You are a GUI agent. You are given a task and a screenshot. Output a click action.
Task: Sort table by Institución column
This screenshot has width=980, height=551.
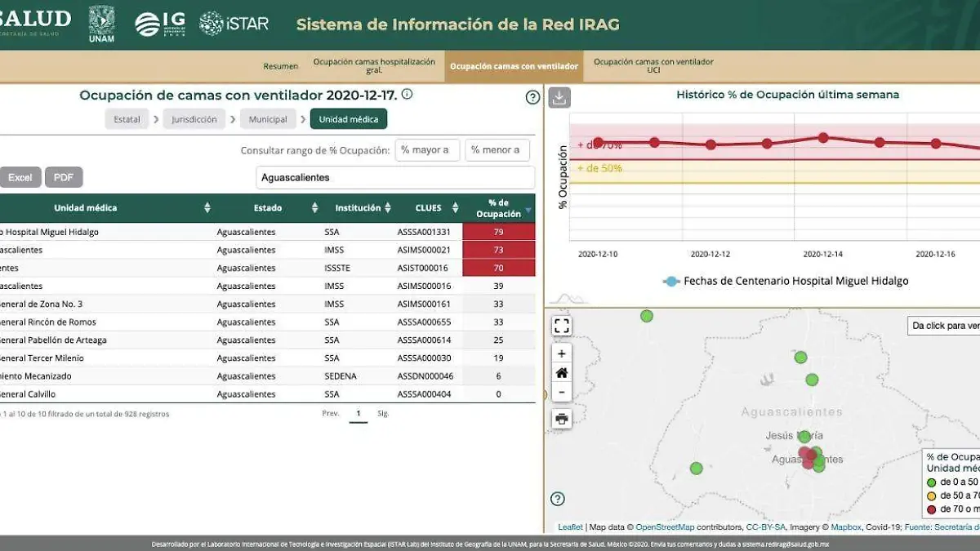(x=389, y=208)
